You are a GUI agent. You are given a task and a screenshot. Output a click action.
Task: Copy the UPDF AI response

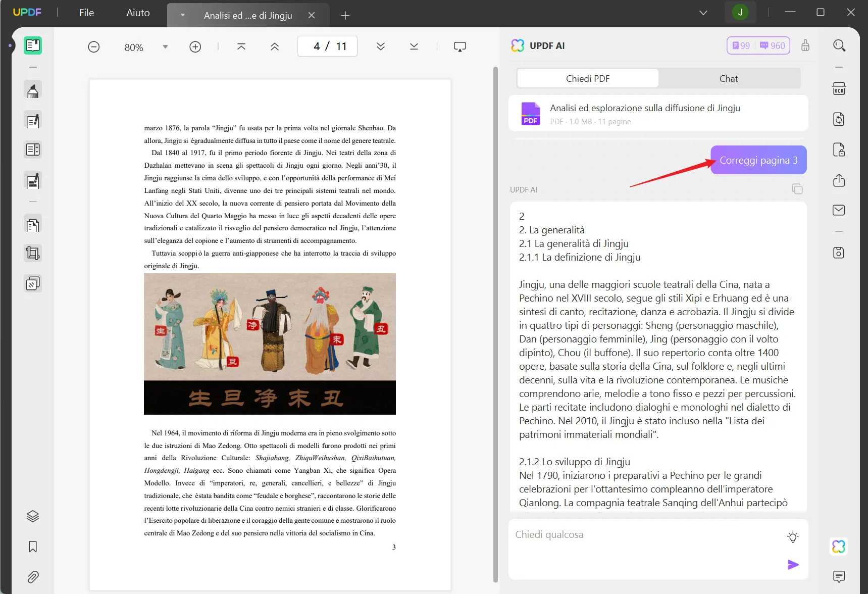point(797,189)
